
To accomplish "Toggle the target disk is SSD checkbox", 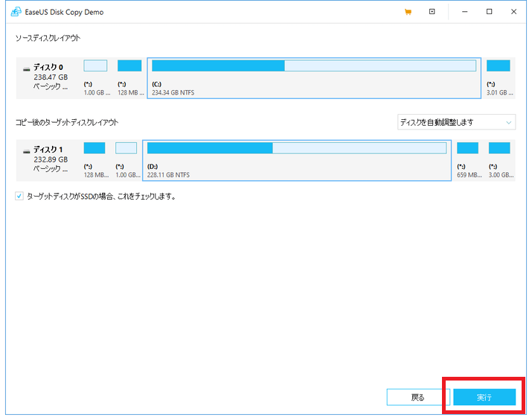I will [19, 197].
